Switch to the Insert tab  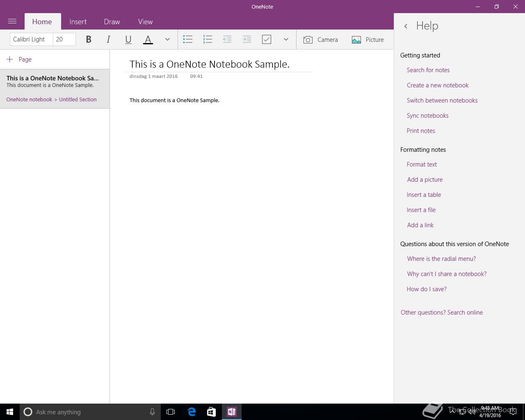point(78,22)
